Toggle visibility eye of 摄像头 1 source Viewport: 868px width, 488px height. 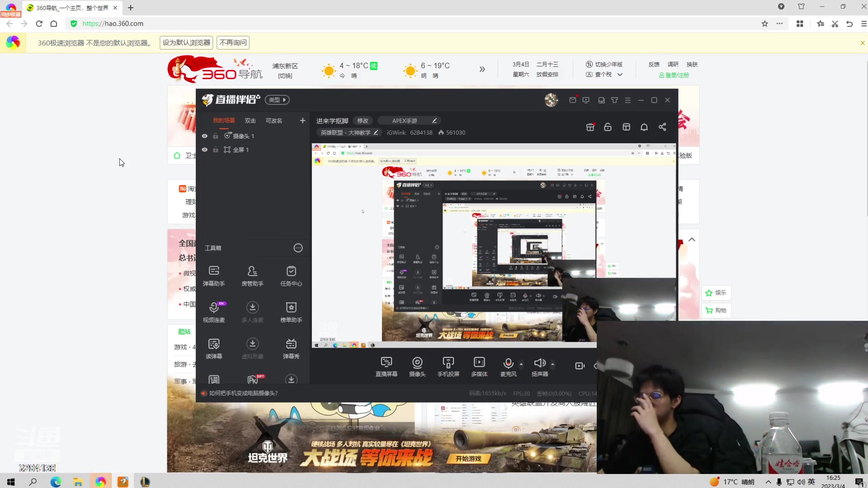click(204, 136)
